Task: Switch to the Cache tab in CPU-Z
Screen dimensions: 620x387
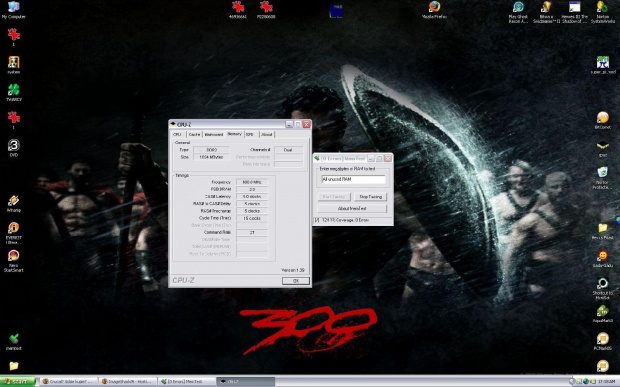Action: 194,134
